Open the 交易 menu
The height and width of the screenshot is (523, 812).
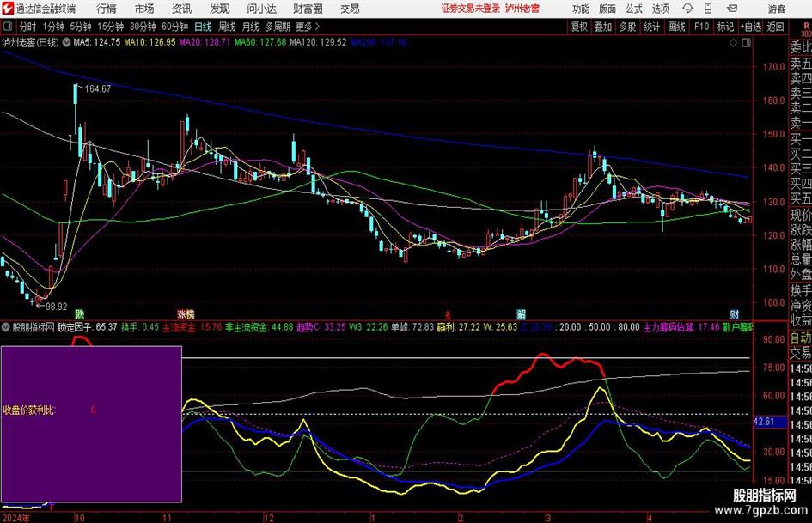click(x=350, y=9)
